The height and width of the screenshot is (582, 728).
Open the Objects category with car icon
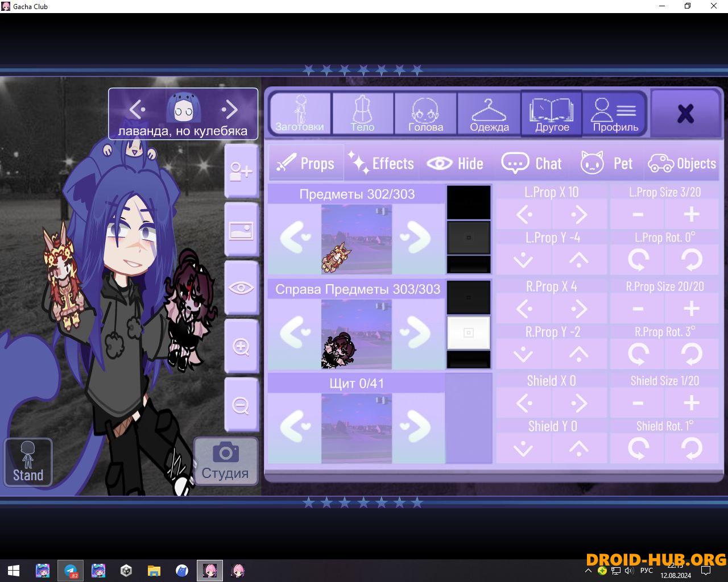click(x=682, y=164)
